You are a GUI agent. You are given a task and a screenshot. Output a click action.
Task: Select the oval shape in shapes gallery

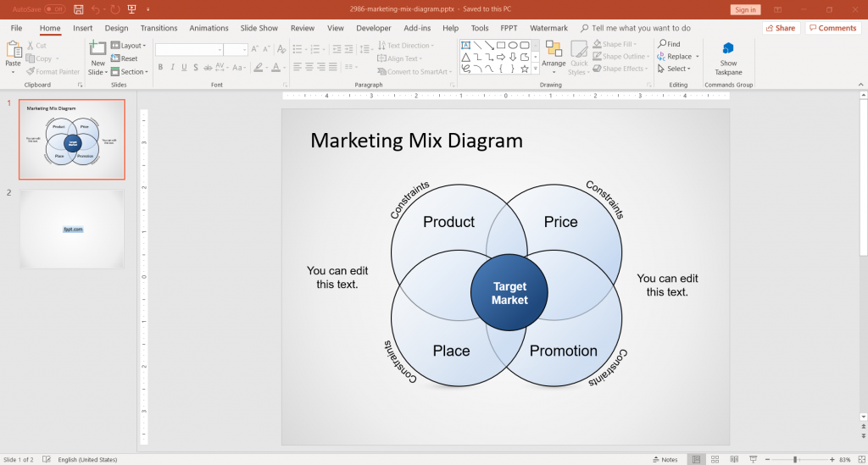513,45
